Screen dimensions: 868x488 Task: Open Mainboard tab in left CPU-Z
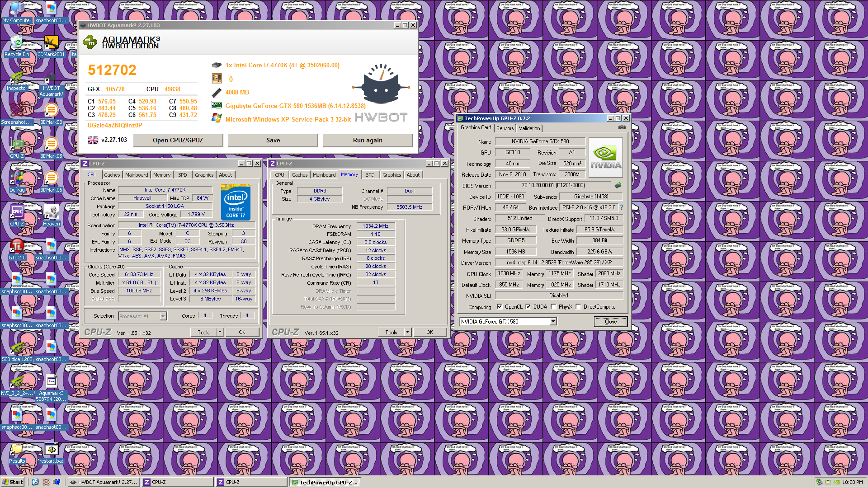137,175
